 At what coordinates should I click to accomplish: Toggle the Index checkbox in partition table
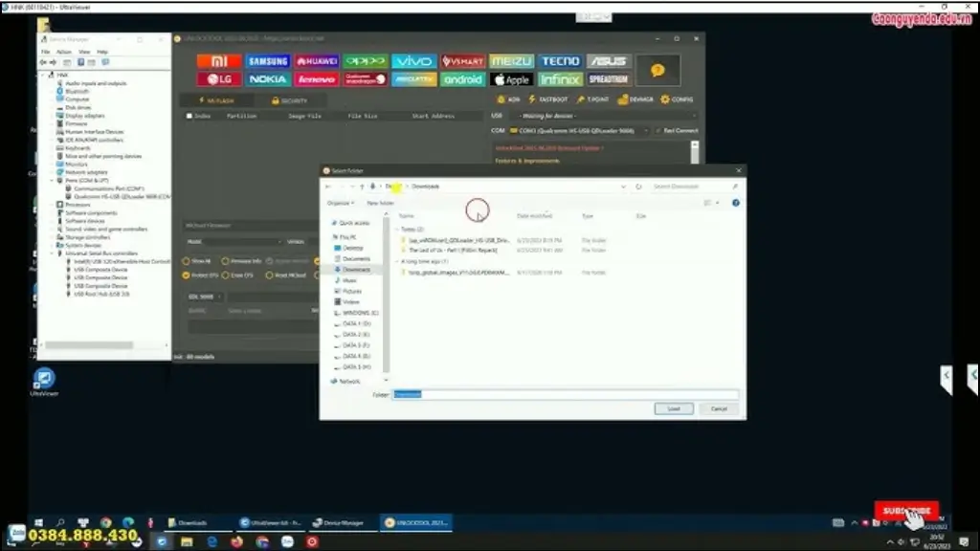click(x=189, y=116)
